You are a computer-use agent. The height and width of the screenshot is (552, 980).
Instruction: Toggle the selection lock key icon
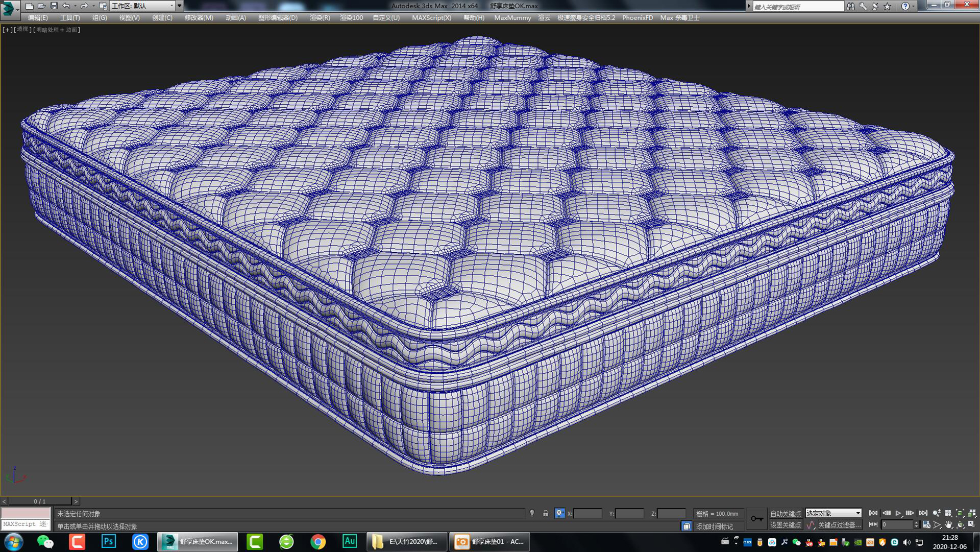pyautogui.click(x=757, y=519)
